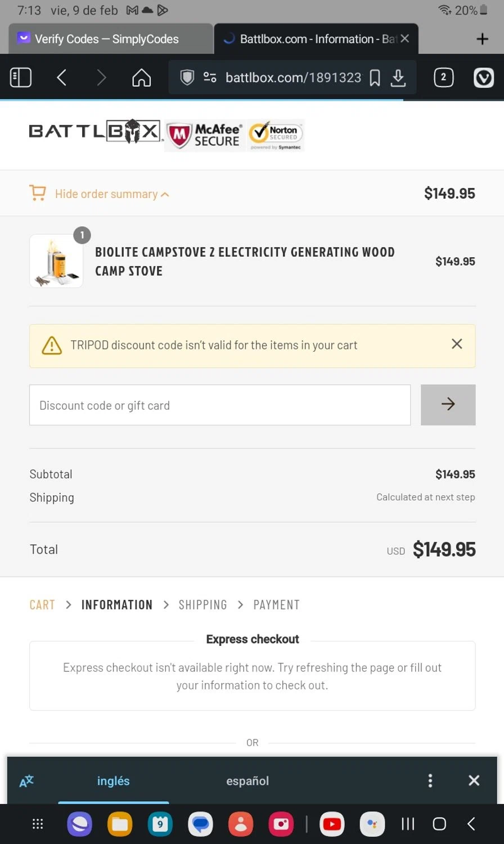Open the tab switcher showing 2 tabs
Viewport: 504px width, 844px height.
pyautogui.click(x=443, y=78)
